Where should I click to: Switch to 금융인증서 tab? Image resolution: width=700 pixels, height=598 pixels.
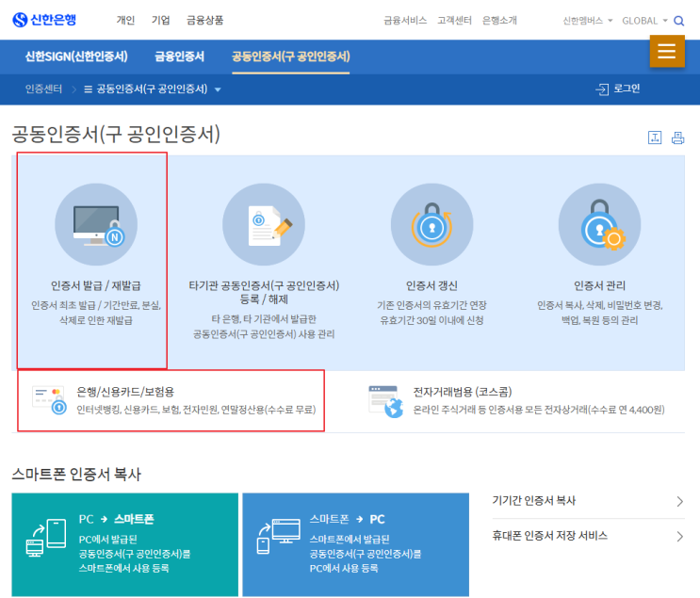point(179,57)
